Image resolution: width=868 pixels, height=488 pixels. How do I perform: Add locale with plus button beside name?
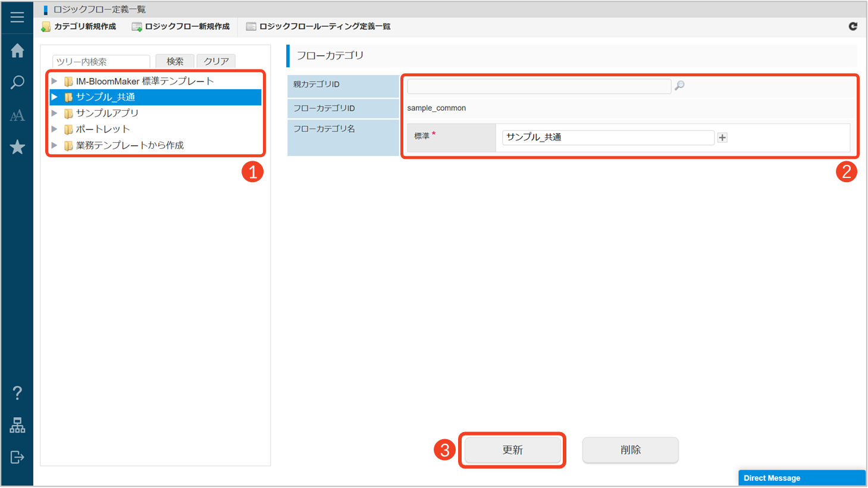point(722,137)
